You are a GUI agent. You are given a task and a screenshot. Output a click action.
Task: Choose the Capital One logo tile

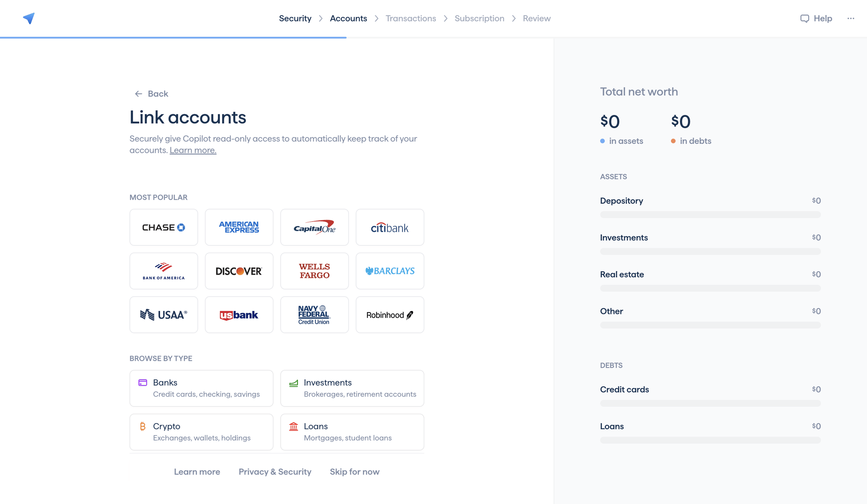pyautogui.click(x=315, y=227)
